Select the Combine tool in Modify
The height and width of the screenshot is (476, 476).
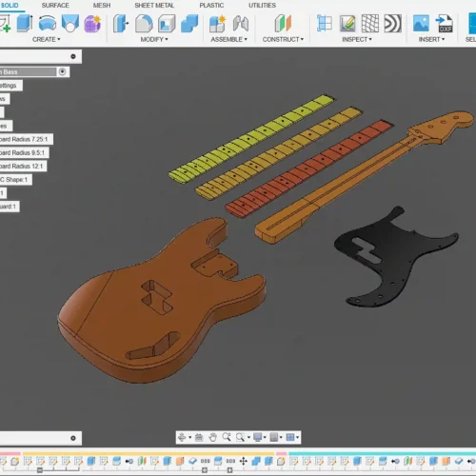(x=189, y=23)
